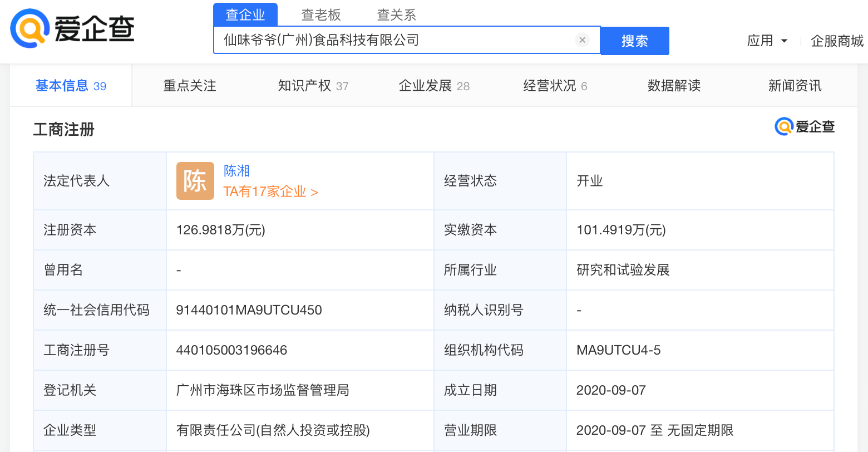Click the 统一社会信用代码 label cell

[x=100, y=310]
